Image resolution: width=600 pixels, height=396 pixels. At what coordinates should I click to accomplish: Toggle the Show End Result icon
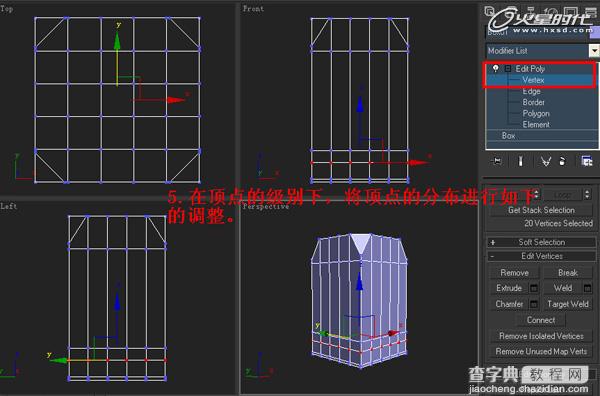[520, 161]
